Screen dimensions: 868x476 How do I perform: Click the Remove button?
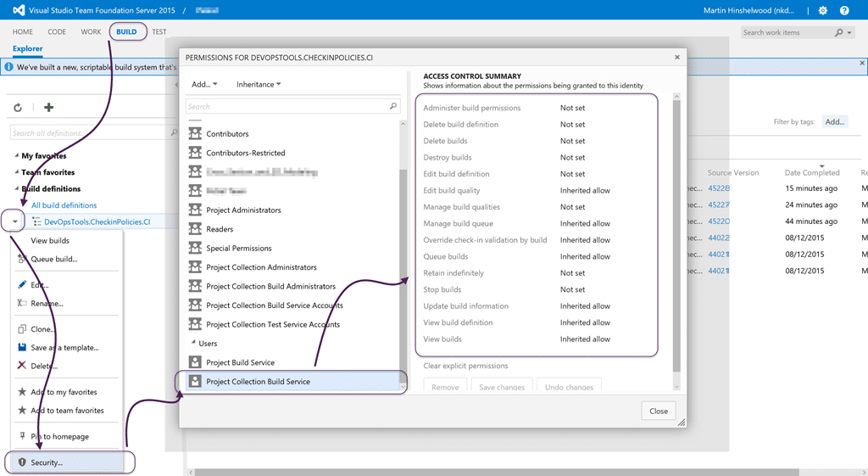tap(445, 386)
